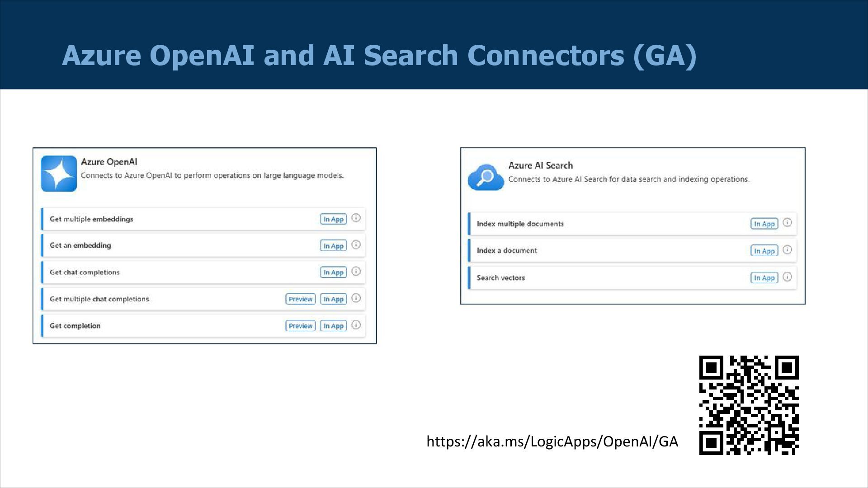The width and height of the screenshot is (868, 488).
Task: Show info for Get completion action
Action: tap(356, 325)
